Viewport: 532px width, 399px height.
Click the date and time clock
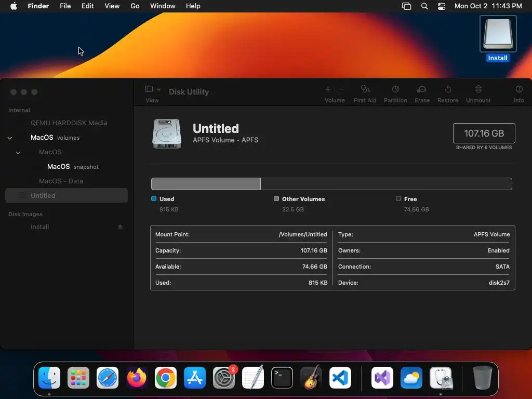point(488,6)
